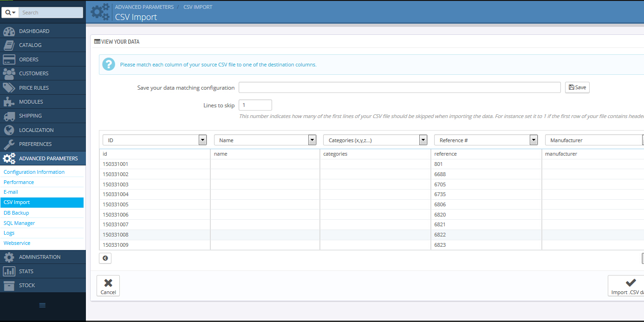The width and height of the screenshot is (644, 322).
Task: Click the sidebar Search field
Action: [x=51, y=13]
